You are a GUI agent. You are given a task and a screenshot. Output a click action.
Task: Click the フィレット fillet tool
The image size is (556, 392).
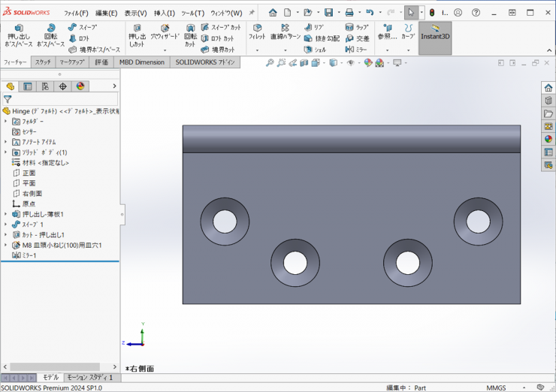[257, 31]
